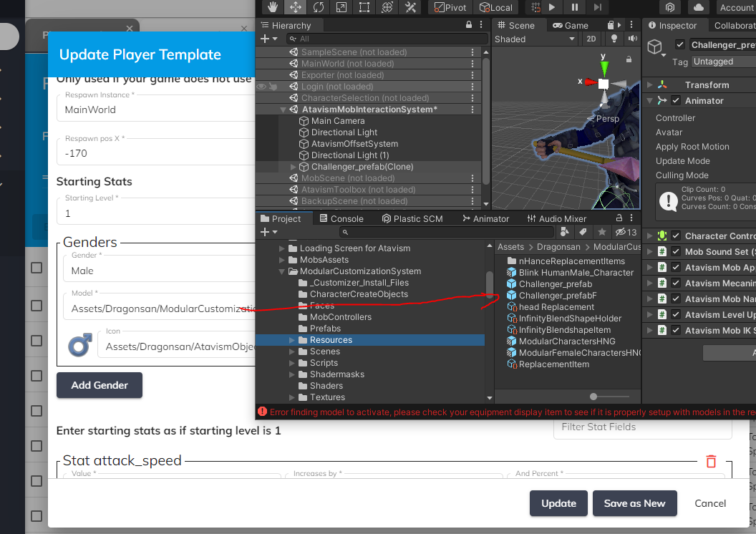This screenshot has width=756, height=534.
Task: Pause the game with Pause button
Action: 574,7
